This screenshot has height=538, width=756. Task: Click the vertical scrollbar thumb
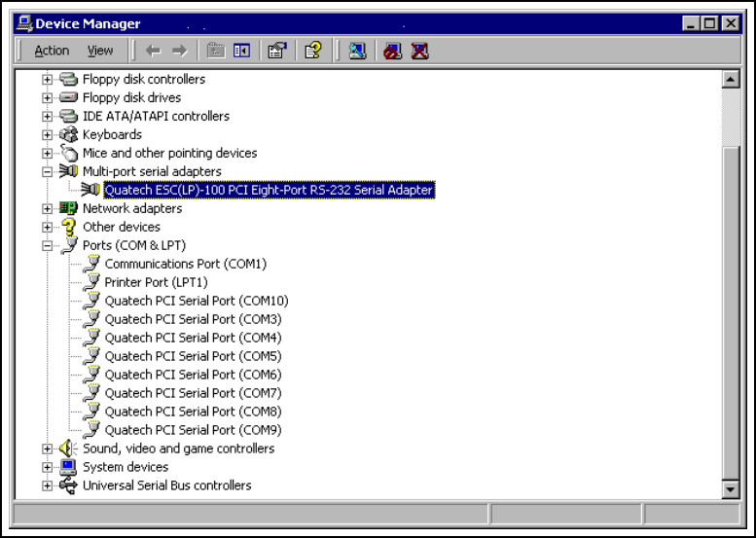(x=731, y=313)
